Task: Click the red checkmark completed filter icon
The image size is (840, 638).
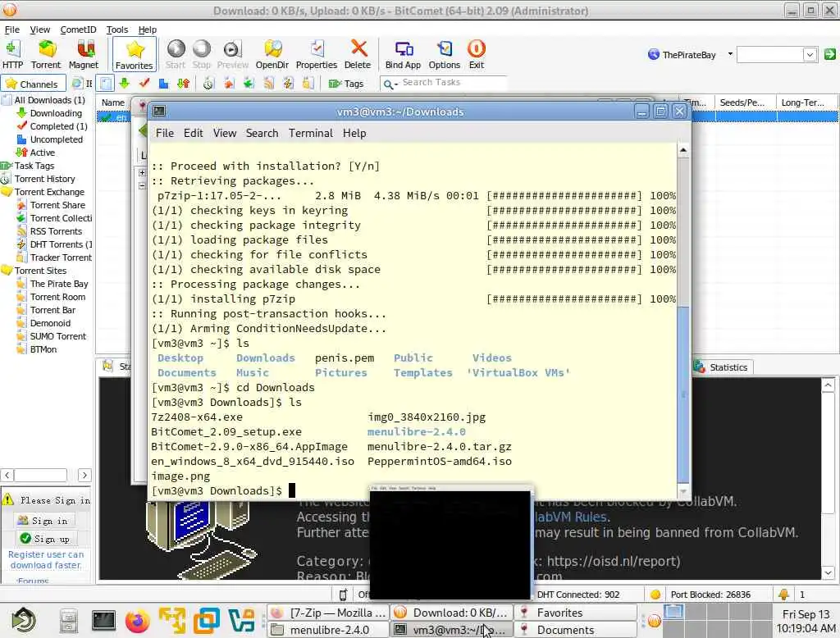Action: tap(144, 84)
